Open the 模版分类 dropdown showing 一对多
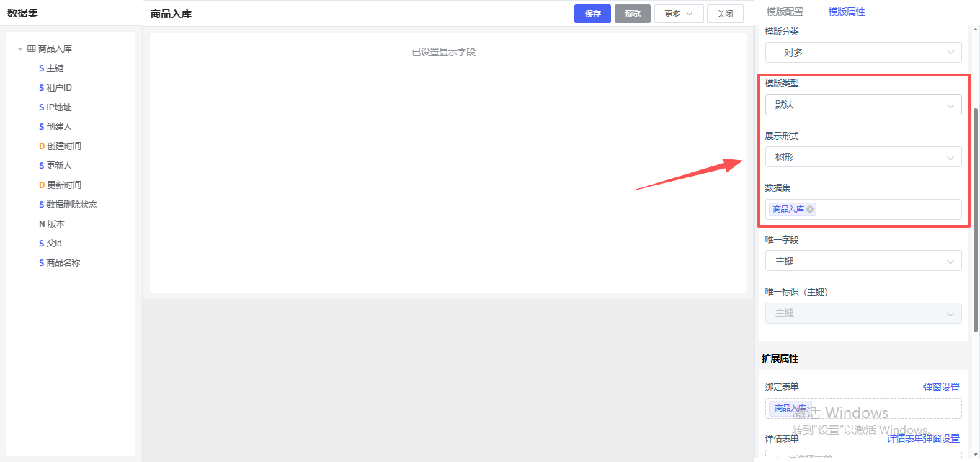Screen dimensions: 980x462 coord(863,53)
